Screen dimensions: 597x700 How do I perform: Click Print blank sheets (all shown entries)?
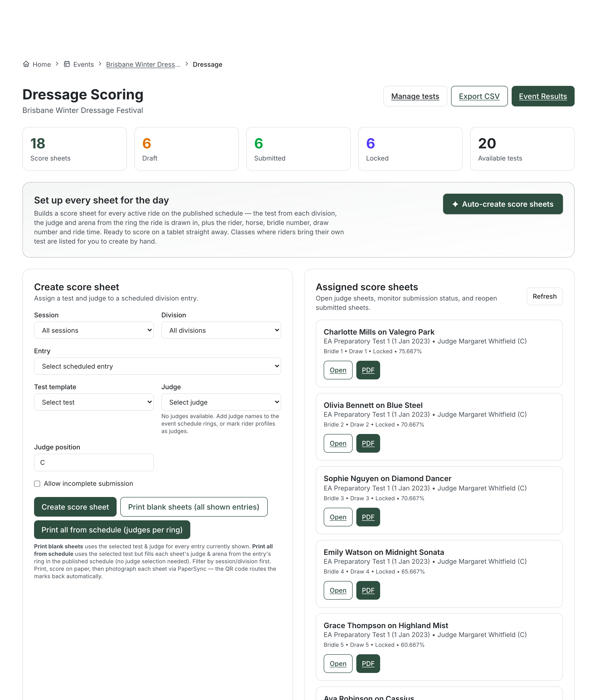pyautogui.click(x=194, y=507)
